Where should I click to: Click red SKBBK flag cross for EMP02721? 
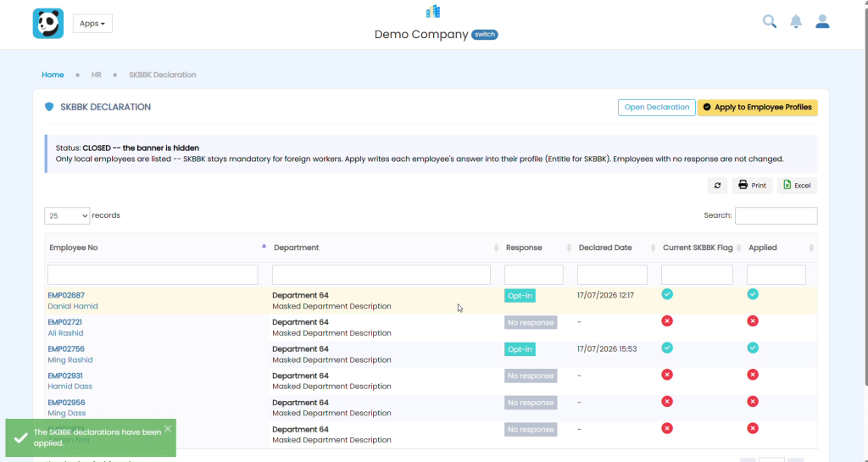point(667,321)
